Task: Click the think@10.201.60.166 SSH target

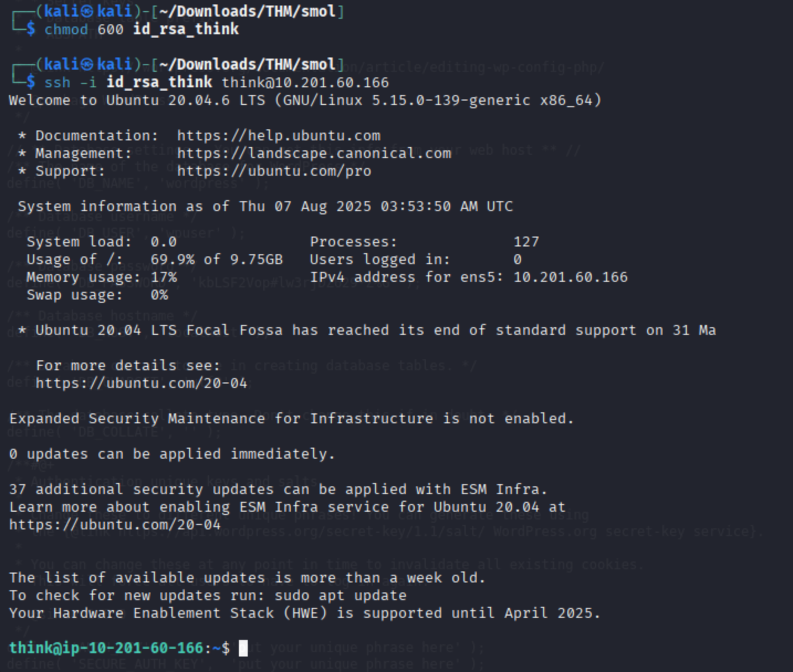Action: pyautogui.click(x=305, y=82)
